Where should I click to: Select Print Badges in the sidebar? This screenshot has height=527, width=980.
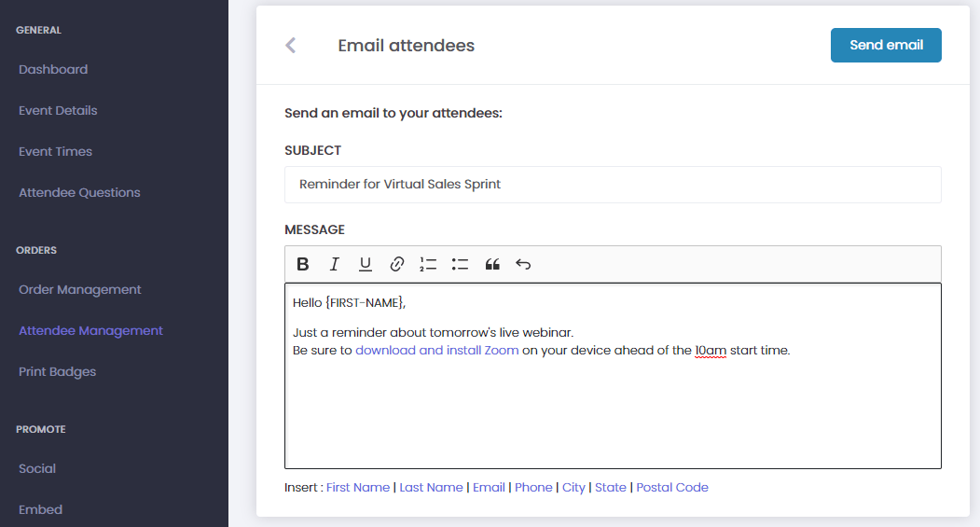coord(57,371)
